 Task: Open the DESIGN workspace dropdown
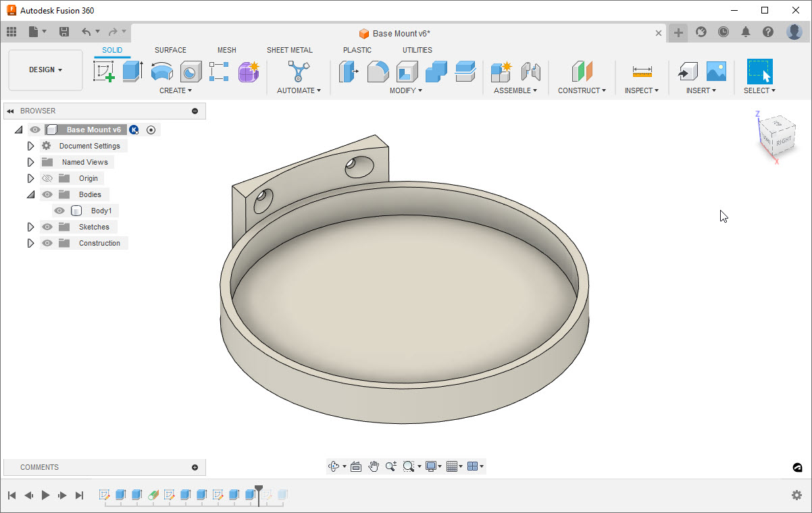pos(45,70)
